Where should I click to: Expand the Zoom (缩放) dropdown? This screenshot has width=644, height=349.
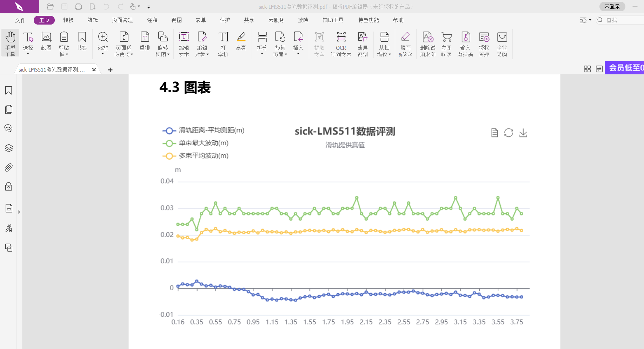pos(103,54)
